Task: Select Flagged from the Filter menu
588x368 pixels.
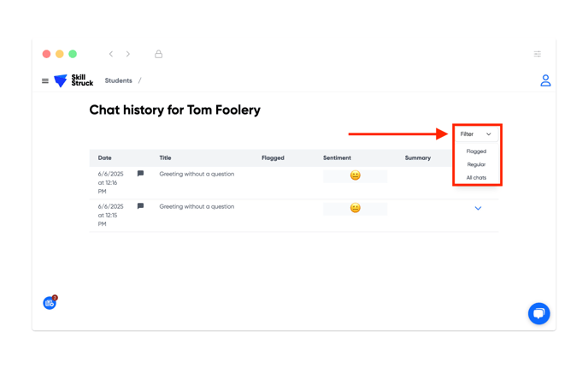Action: [x=476, y=151]
